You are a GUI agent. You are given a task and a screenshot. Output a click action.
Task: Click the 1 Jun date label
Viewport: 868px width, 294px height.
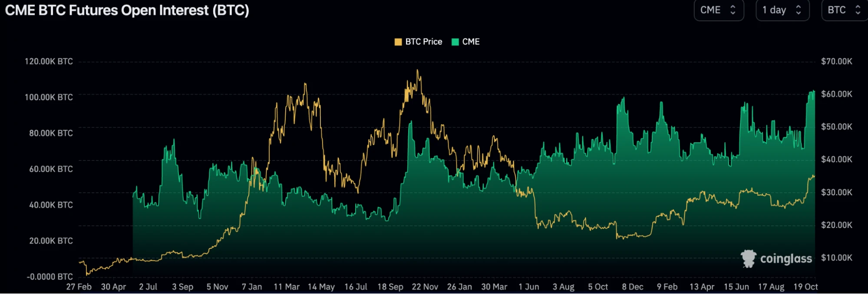529,287
